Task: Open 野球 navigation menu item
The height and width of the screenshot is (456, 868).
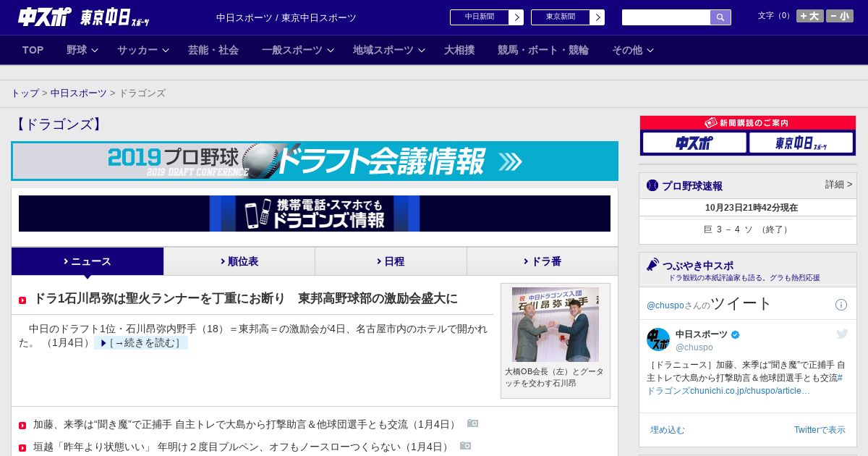Action: coord(77,50)
